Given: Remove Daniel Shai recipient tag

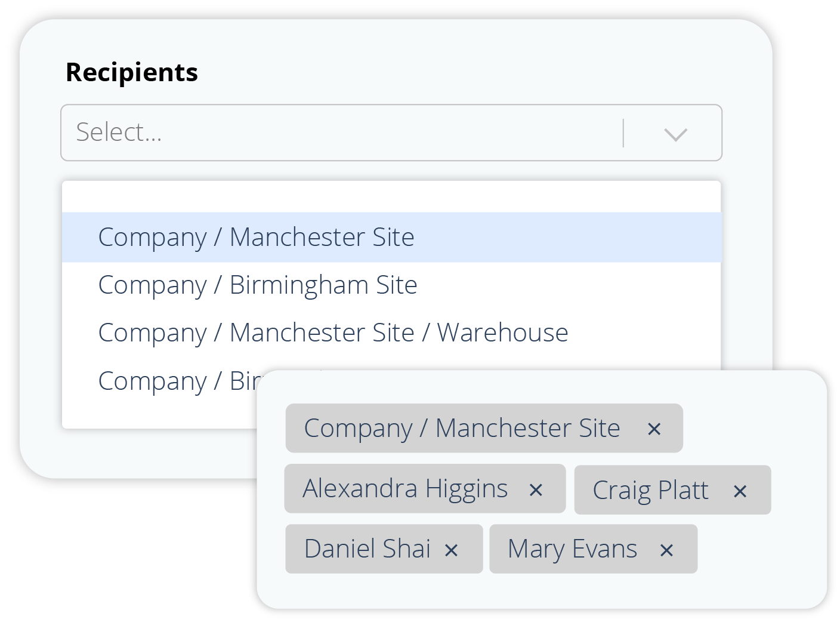Looking at the screenshot, I should tap(451, 550).
